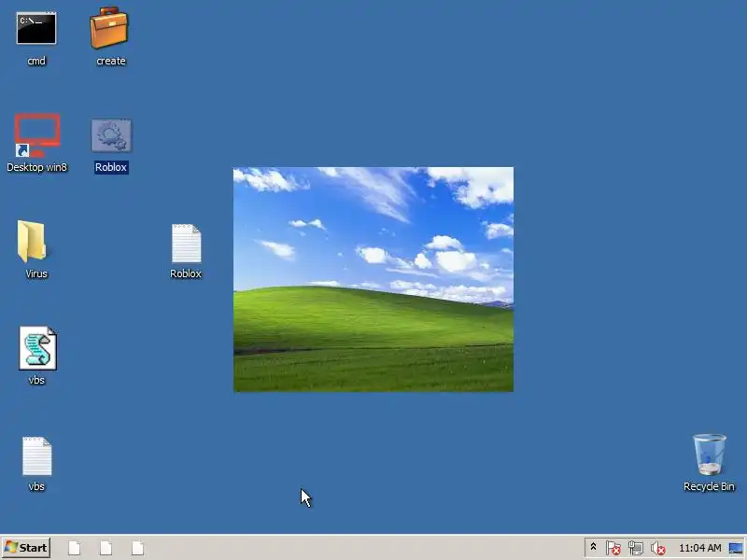This screenshot has height=560, width=747.
Task: Click the taskbar file icon nearest Start
Action: [x=75, y=548]
